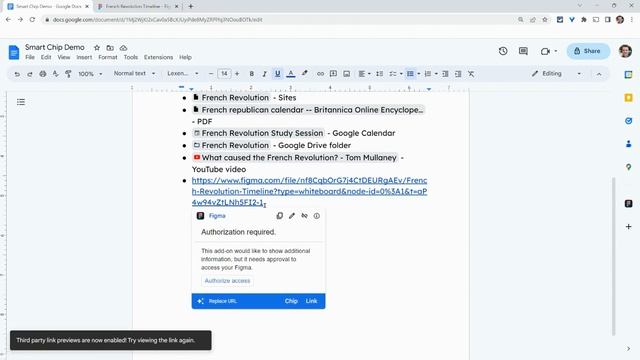
Task: Toggle italic formatting
Action: [x=264, y=74]
